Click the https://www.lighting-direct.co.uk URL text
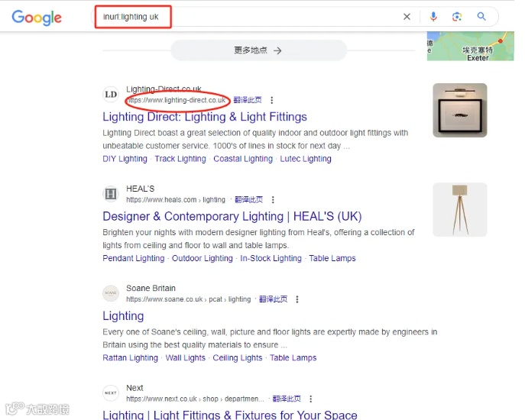This screenshot has width=525, height=420. (x=176, y=100)
